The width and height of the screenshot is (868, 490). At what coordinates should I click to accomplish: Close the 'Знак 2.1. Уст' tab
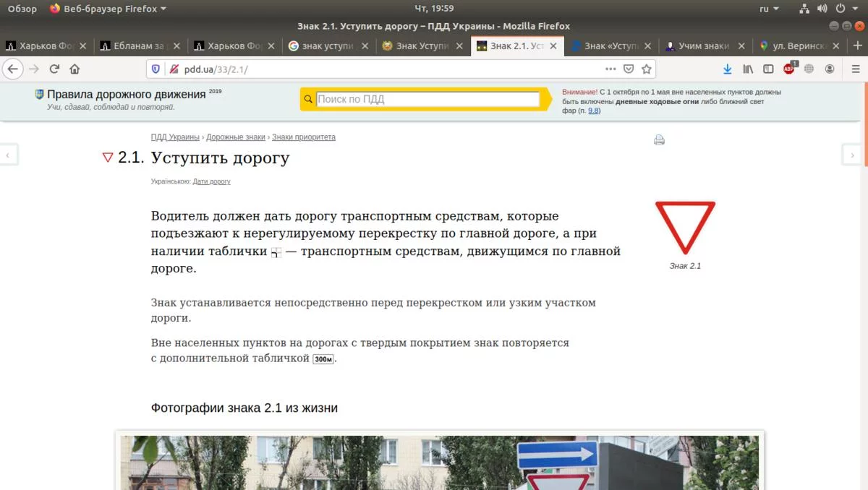553,46
